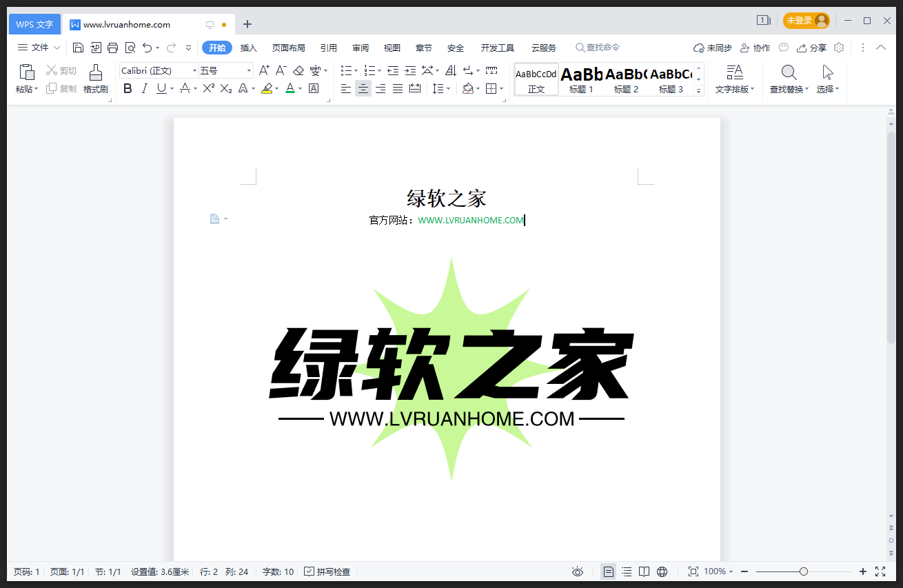
Task: Open the 文件 menu dropdown arrow
Action: 57,48
